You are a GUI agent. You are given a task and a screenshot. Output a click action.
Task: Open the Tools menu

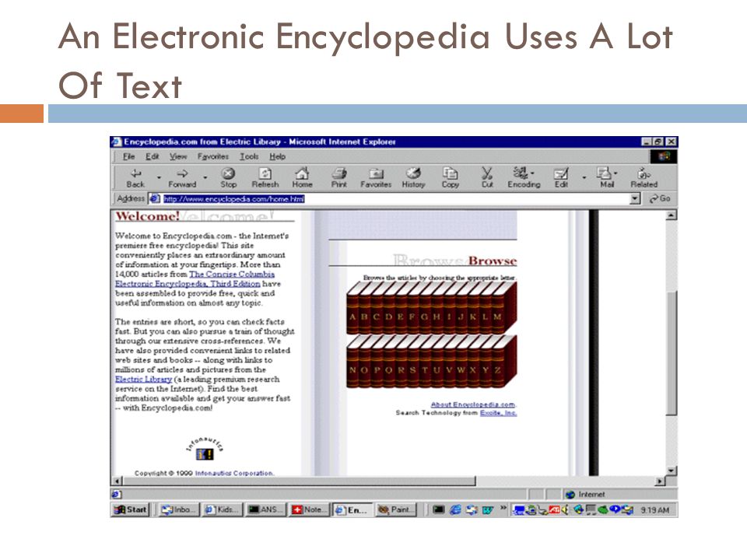pyautogui.click(x=249, y=156)
